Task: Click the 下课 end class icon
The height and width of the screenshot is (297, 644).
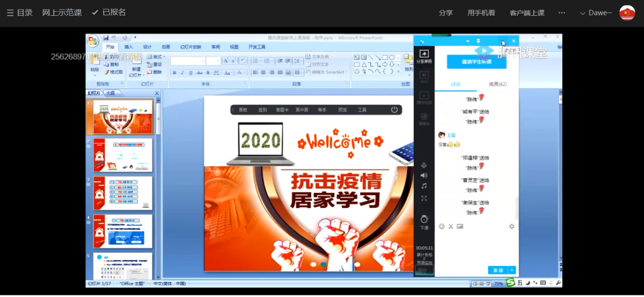Action: tap(424, 221)
